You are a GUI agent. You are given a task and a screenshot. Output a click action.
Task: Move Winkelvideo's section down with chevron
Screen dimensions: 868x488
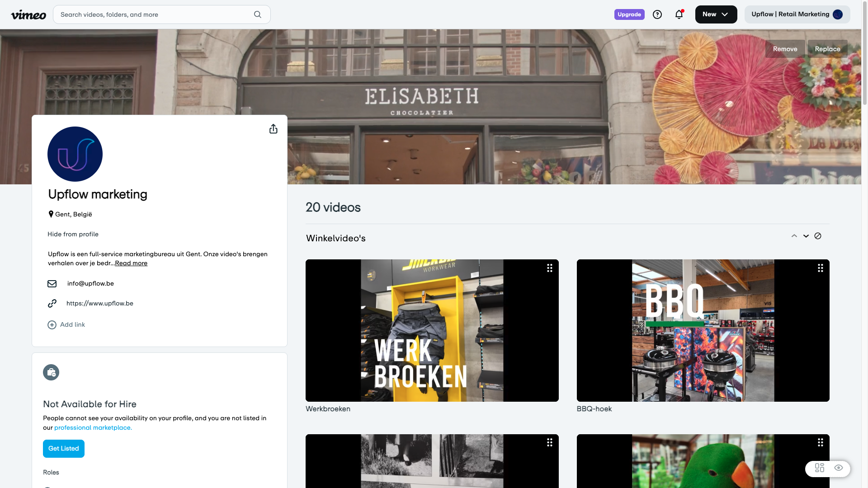tap(806, 236)
